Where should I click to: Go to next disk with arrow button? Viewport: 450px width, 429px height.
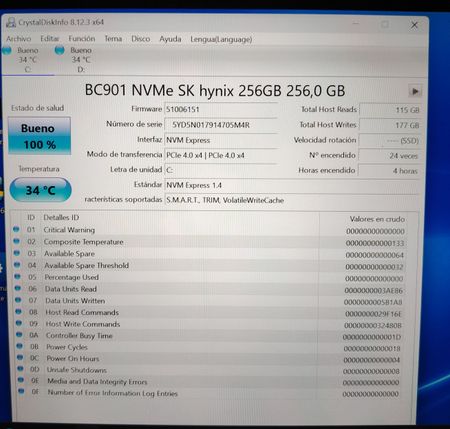[415, 91]
